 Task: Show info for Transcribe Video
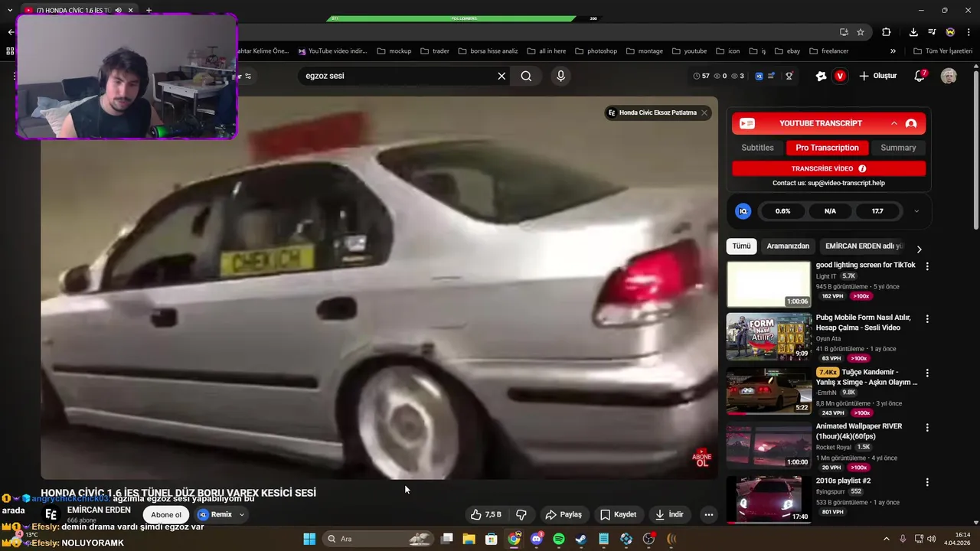(862, 168)
